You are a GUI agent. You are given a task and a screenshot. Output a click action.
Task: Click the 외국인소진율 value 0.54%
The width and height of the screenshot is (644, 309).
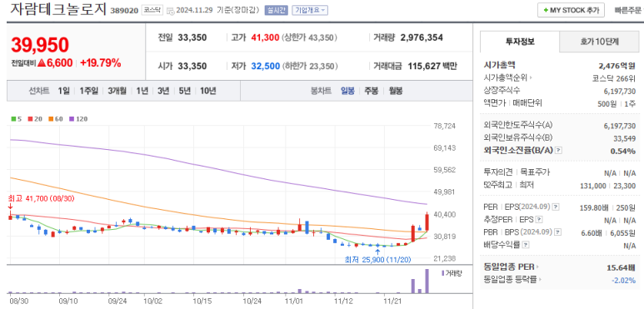point(623,151)
